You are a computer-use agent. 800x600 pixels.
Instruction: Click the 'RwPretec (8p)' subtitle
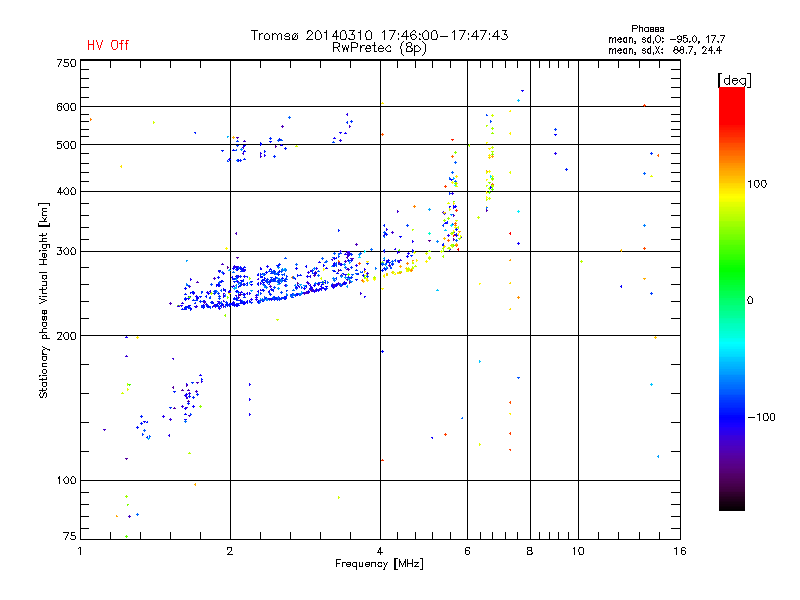(x=379, y=48)
